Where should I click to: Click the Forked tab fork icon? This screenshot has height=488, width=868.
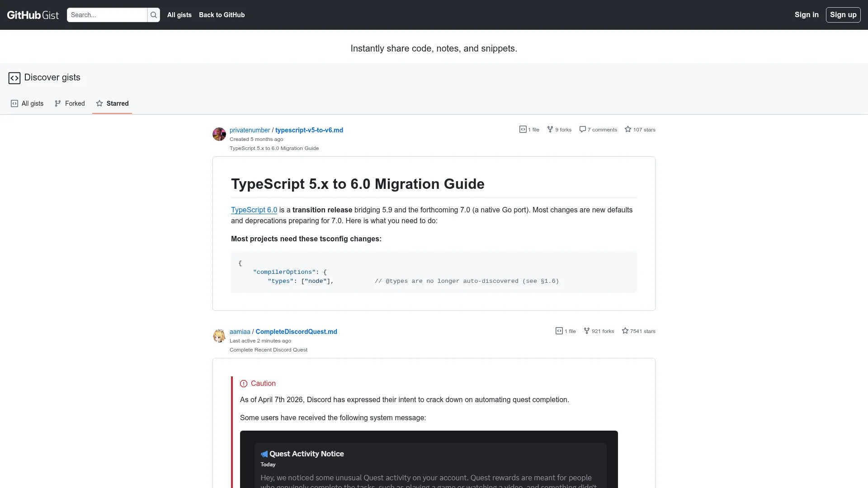point(58,103)
